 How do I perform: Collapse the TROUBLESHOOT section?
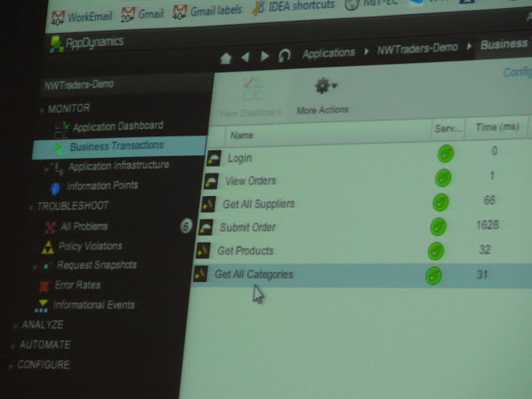click(x=32, y=207)
